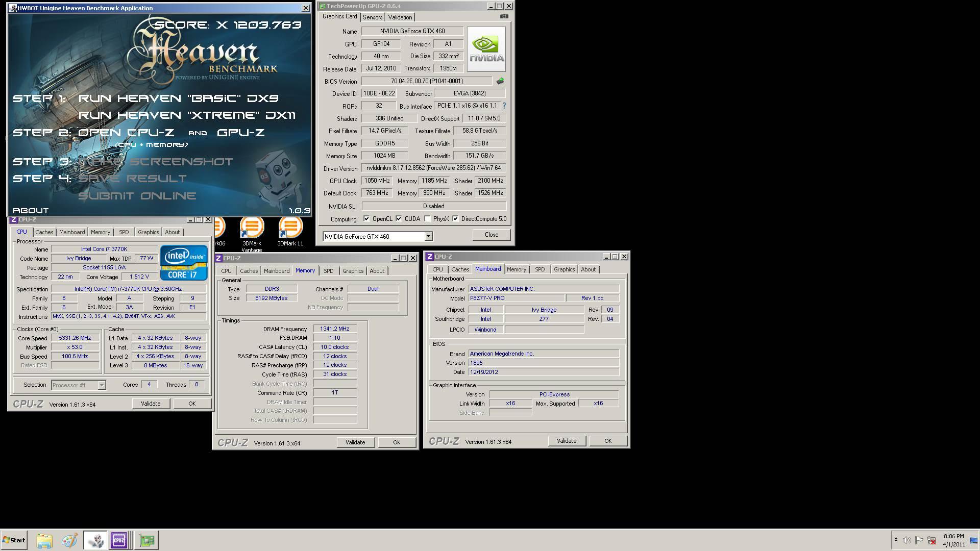Click the taskbar clock showing 8:06 PM

click(x=953, y=540)
